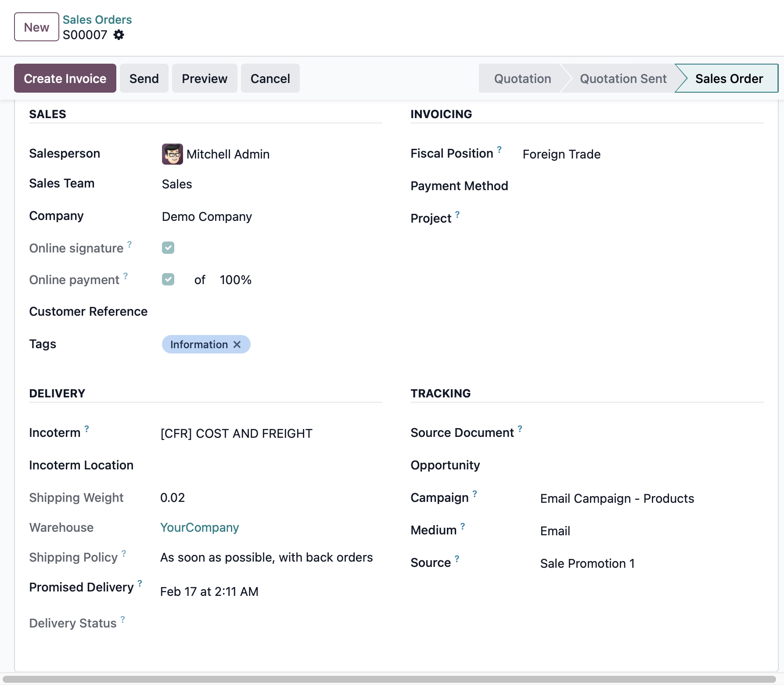This screenshot has width=784, height=685.
Task: Open the Campaign field help question mark
Action: point(475,494)
